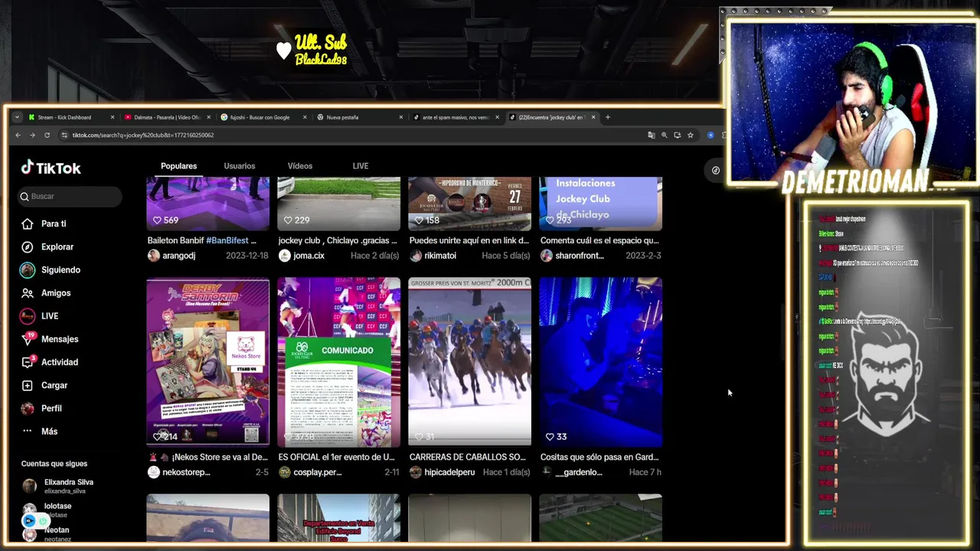Open the COMUNICADO video thumbnail
This screenshot has height=551, width=980.
click(x=338, y=362)
